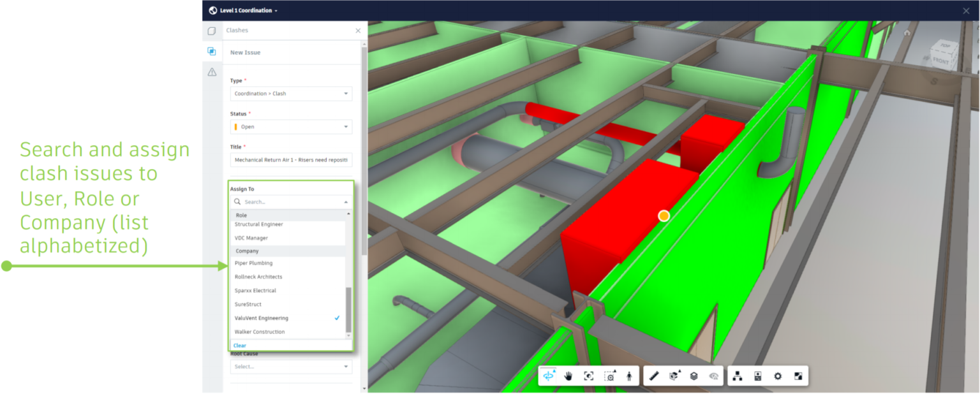Open the Models layers panel
This screenshot has width=980, height=394.
coord(695,376)
